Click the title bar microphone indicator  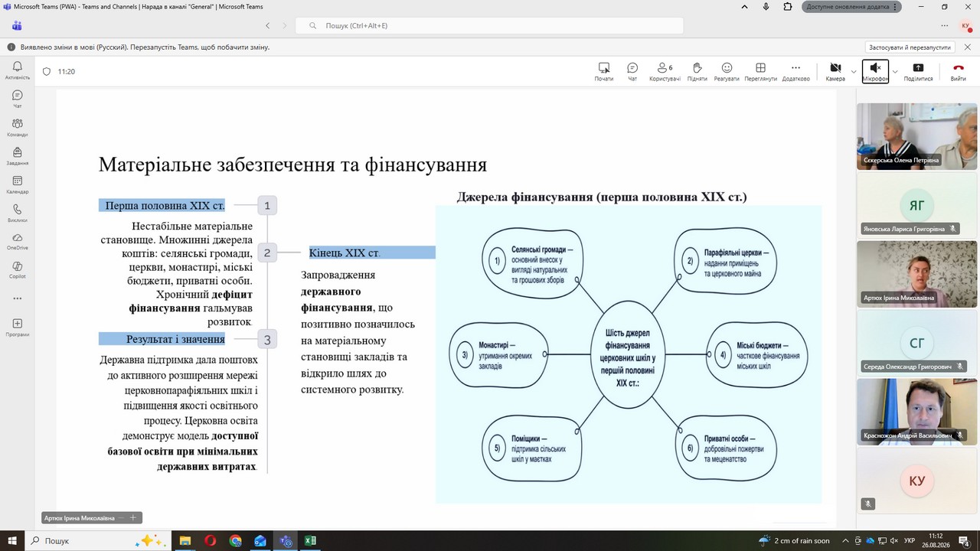[x=766, y=6]
